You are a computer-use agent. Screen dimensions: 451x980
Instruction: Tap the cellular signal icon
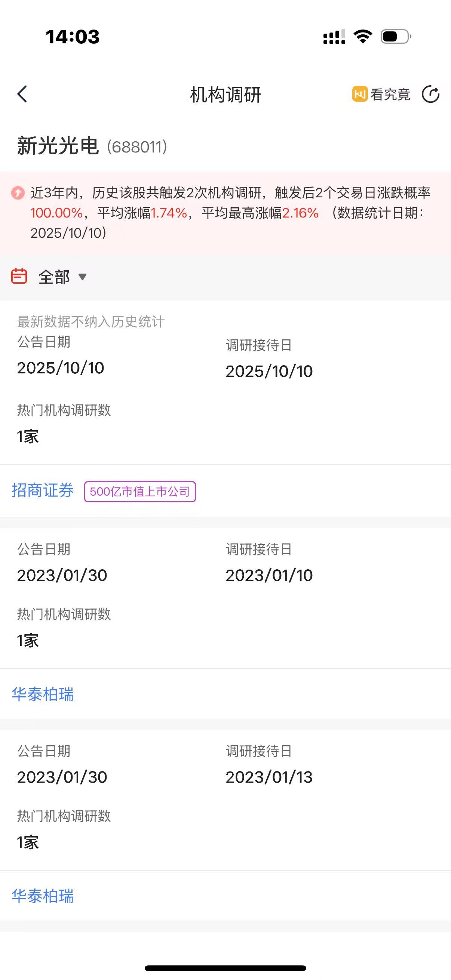coord(334,37)
